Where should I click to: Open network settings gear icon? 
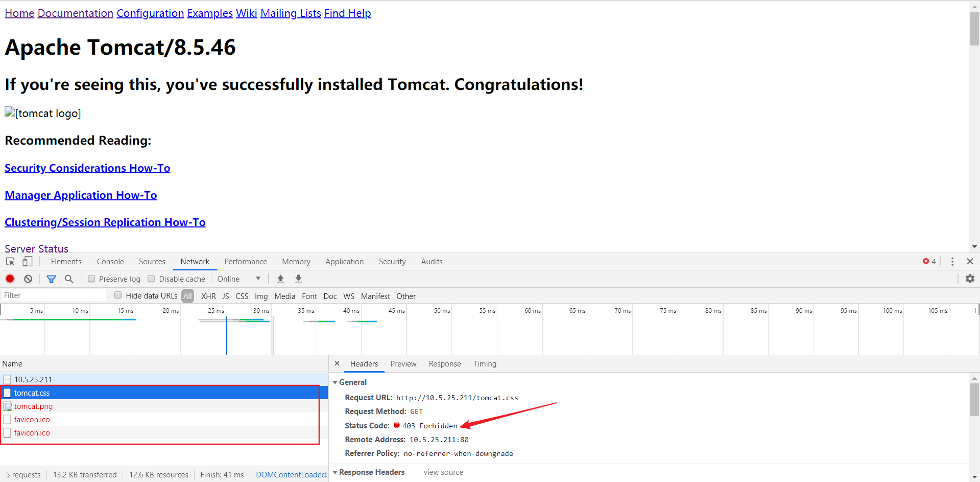pyautogui.click(x=970, y=279)
